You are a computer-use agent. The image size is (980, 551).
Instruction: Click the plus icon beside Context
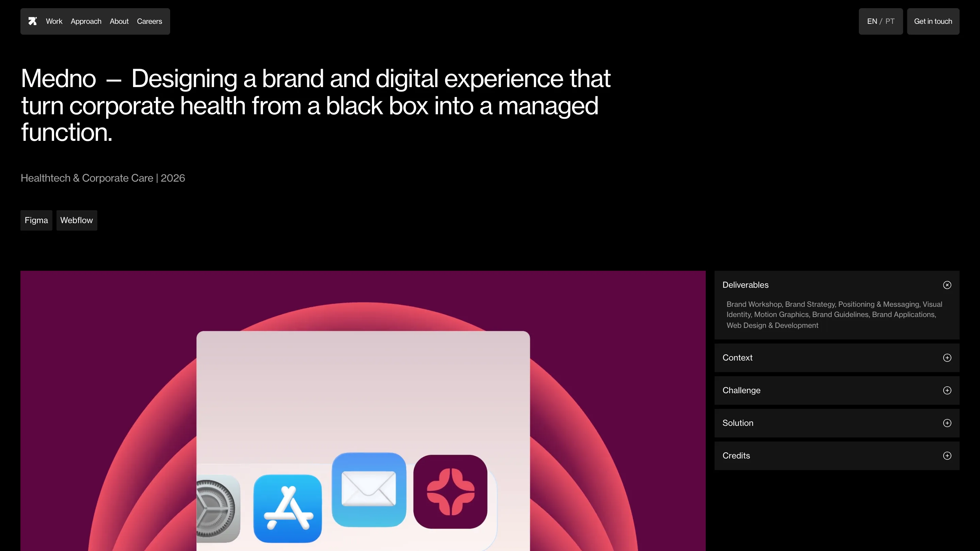pos(947,357)
